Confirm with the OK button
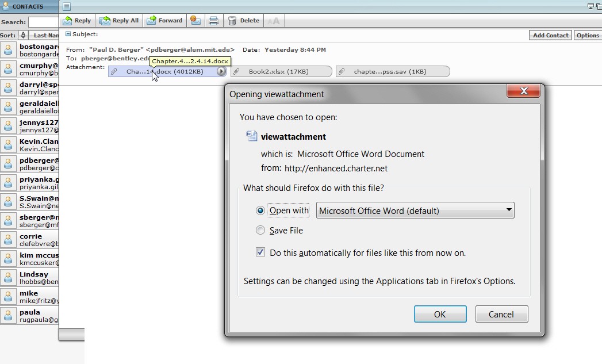The width and height of the screenshot is (602, 364). [440, 314]
